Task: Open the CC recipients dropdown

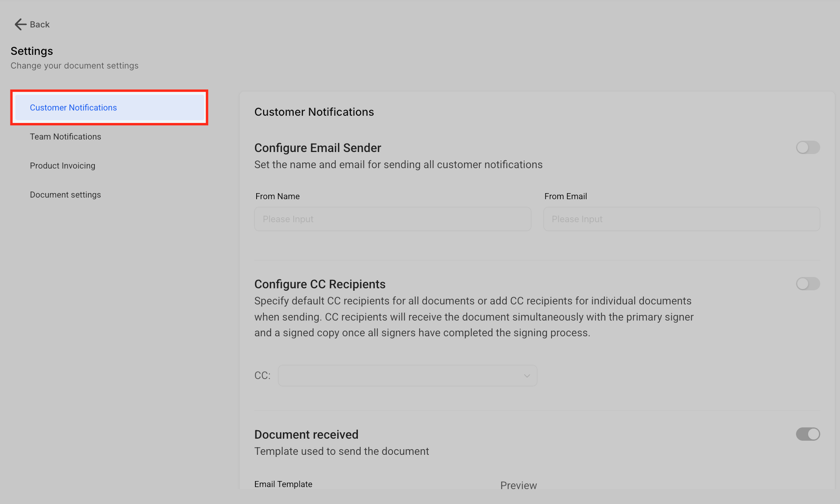Action: click(x=407, y=376)
